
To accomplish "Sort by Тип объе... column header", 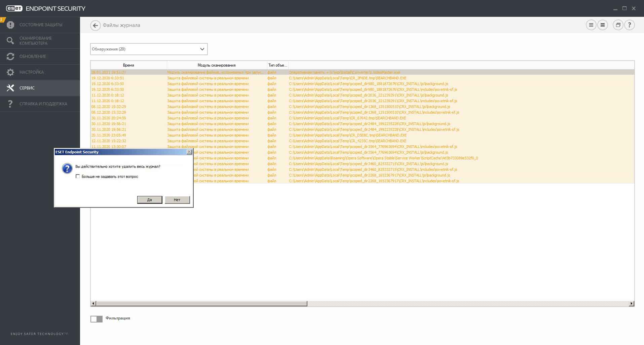I will click(278, 65).
